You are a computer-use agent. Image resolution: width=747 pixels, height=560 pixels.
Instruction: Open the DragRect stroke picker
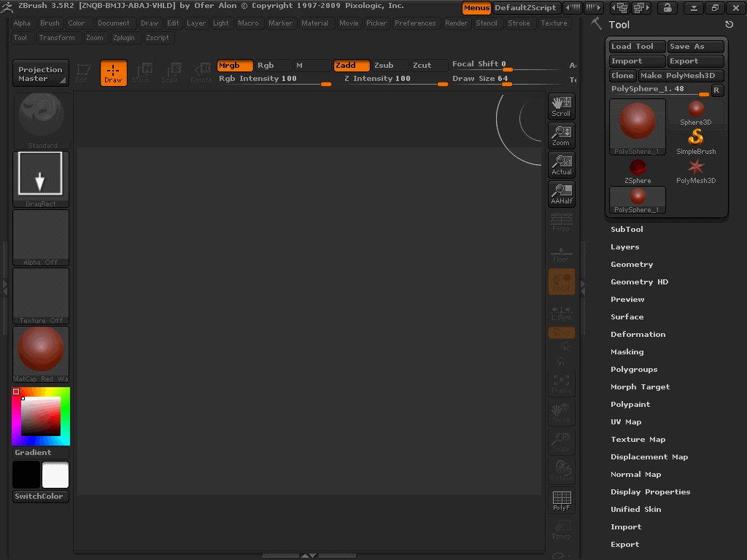(41, 179)
